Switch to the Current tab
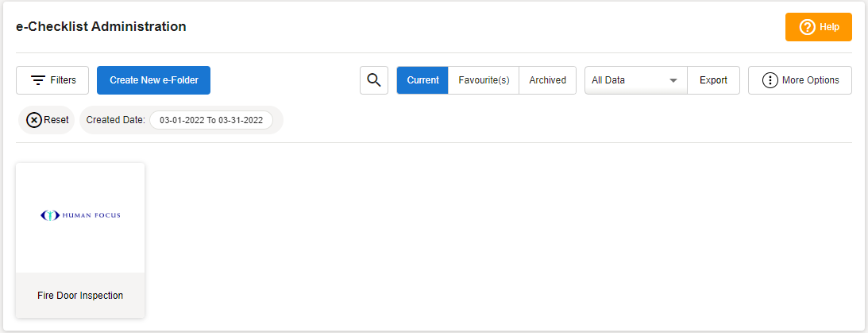This screenshot has height=333, width=868. (422, 80)
